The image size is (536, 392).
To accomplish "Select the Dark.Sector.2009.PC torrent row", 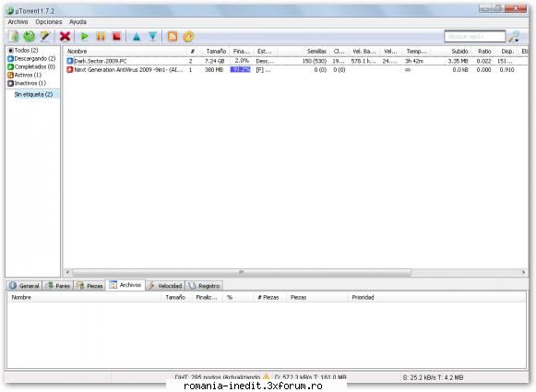I will [297, 61].
